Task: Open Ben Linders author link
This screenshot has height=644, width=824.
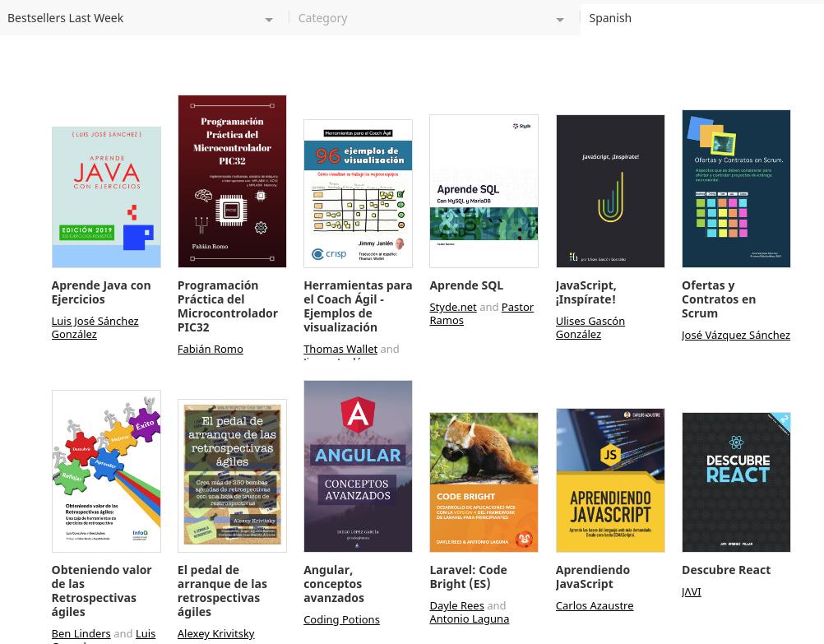Action: (81, 633)
